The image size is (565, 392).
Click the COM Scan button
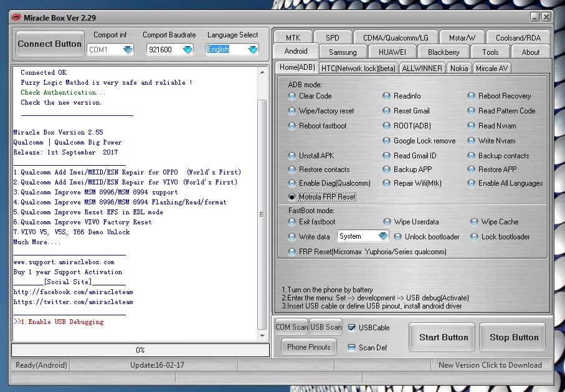point(291,328)
